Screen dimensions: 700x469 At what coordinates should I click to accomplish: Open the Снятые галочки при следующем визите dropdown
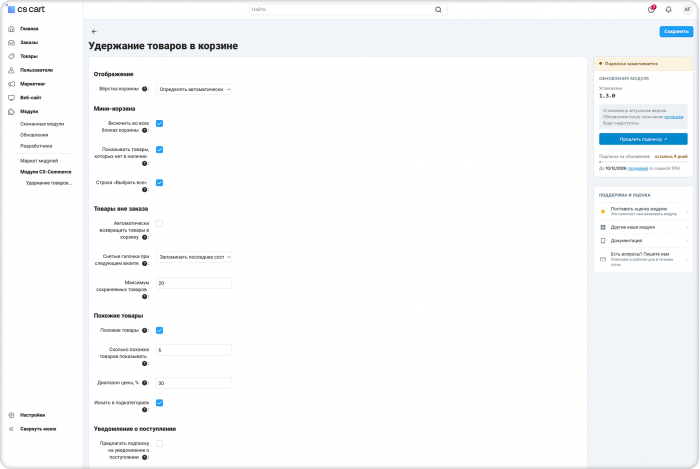point(194,257)
